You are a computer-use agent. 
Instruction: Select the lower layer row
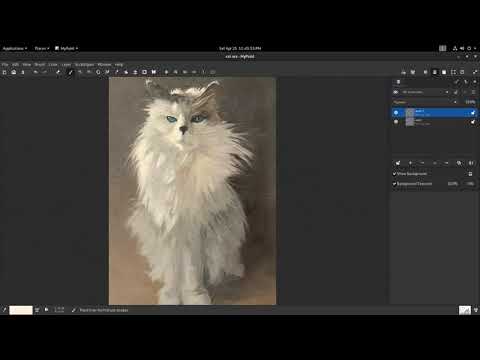(x=434, y=122)
